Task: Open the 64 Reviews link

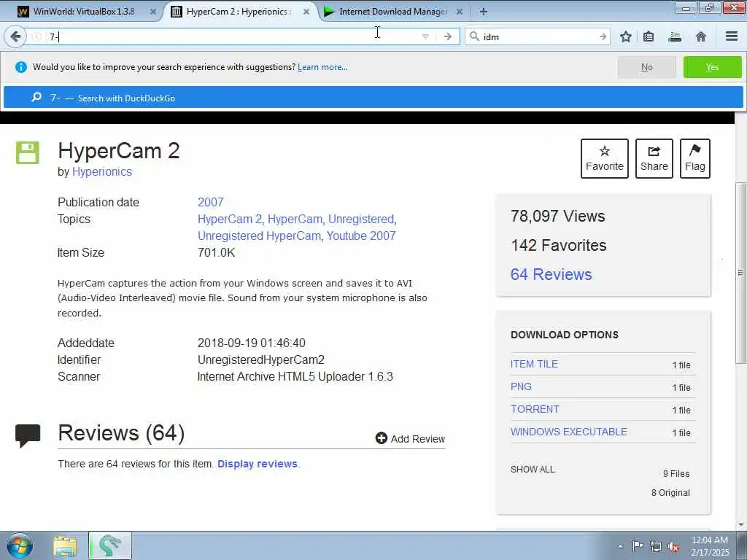Action: tap(551, 274)
